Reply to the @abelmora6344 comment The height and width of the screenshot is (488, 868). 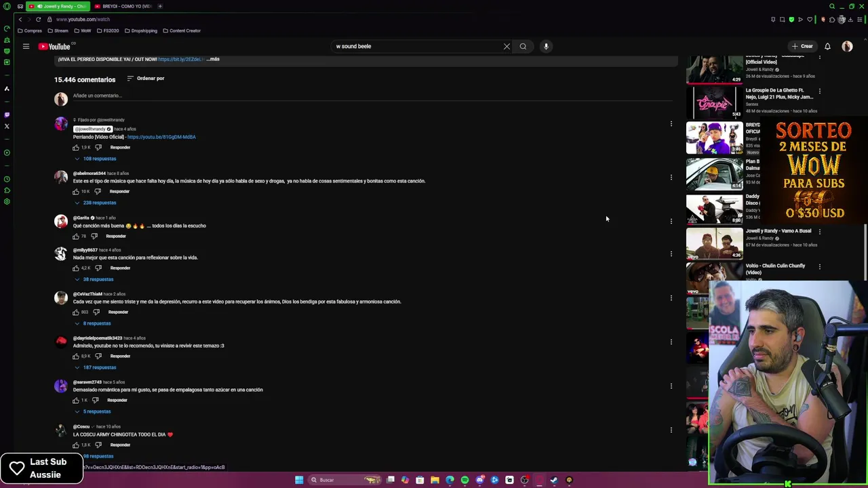(119, 191)
